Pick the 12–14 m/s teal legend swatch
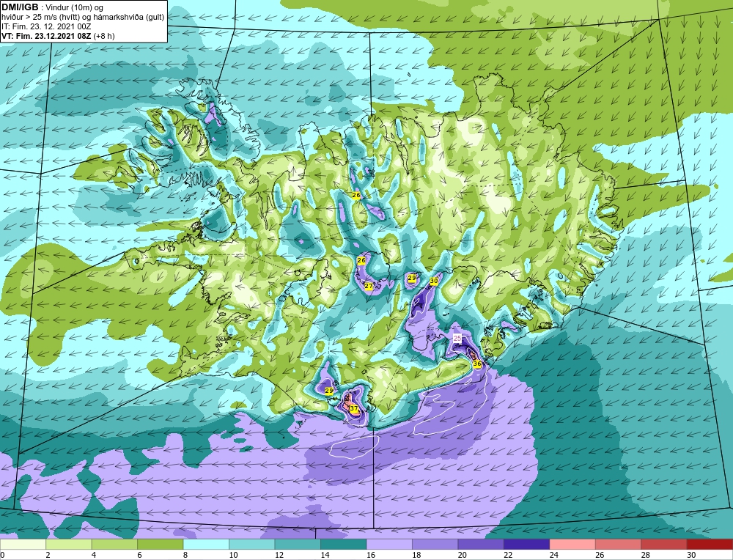 click(x=298, y=544)
